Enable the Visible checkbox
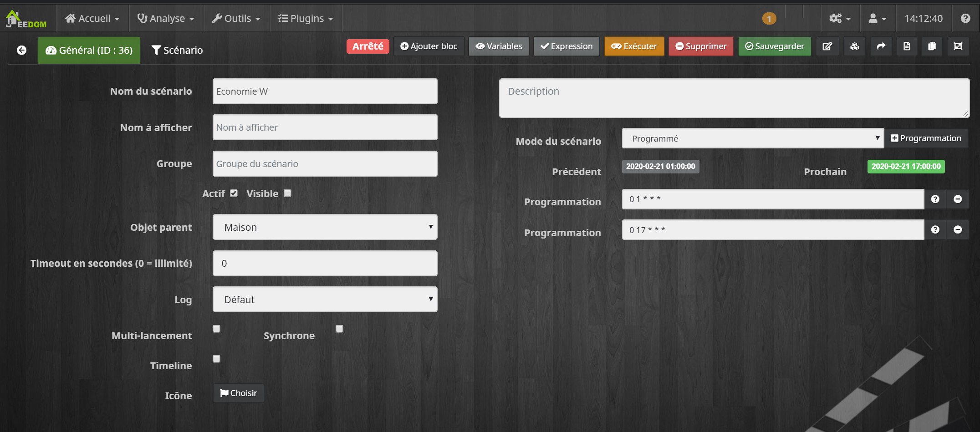Image resolution: width=980 pixels, height=432 pixels. point(287,193)
